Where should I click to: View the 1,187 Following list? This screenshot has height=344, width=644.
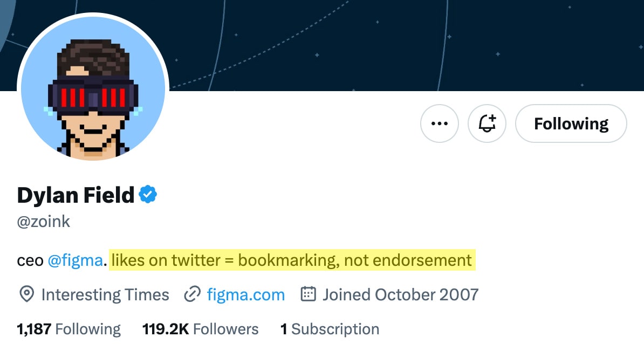coord(69,329)
